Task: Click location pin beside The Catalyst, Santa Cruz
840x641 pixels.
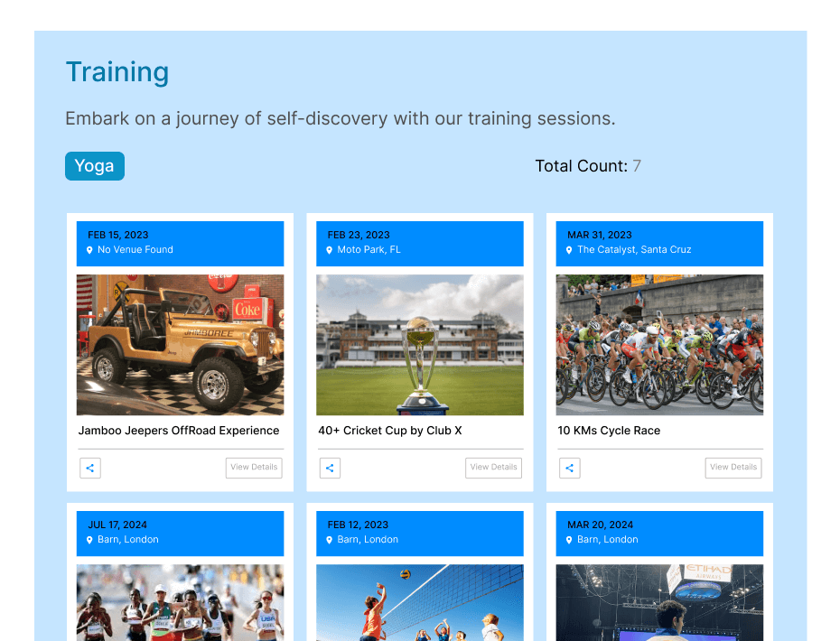Action: pos(569,250)
